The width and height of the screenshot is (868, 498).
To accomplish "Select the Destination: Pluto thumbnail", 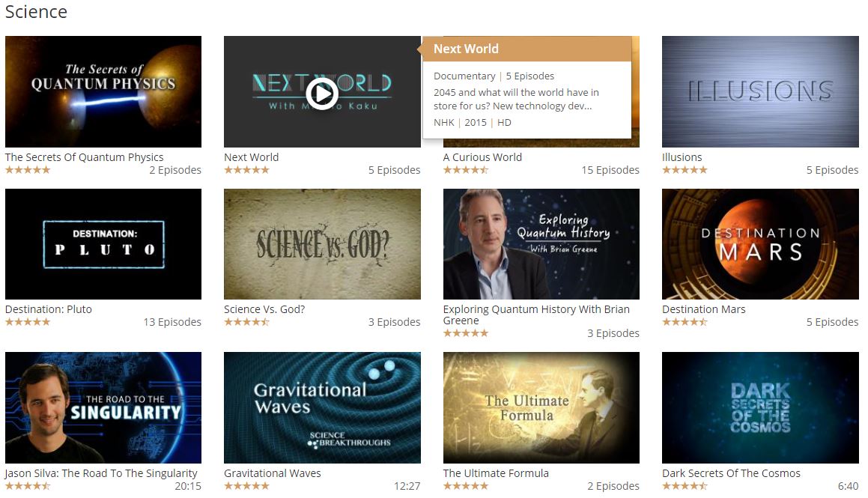I will [103, 244].
